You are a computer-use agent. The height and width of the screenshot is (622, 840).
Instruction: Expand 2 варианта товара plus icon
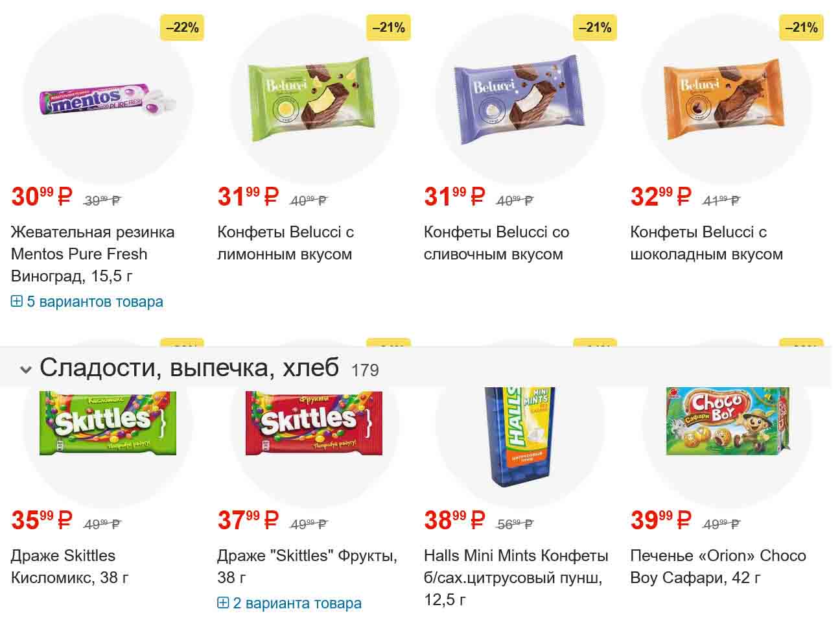223,603
